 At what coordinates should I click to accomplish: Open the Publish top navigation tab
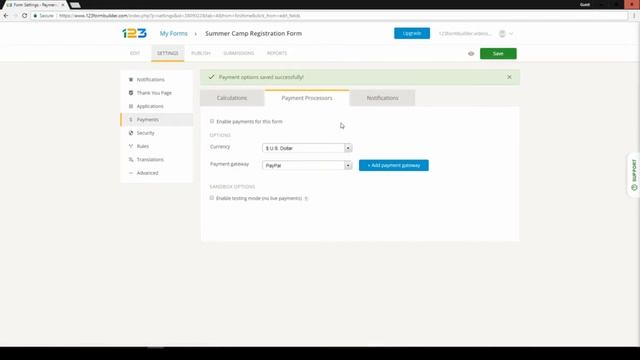201,53
